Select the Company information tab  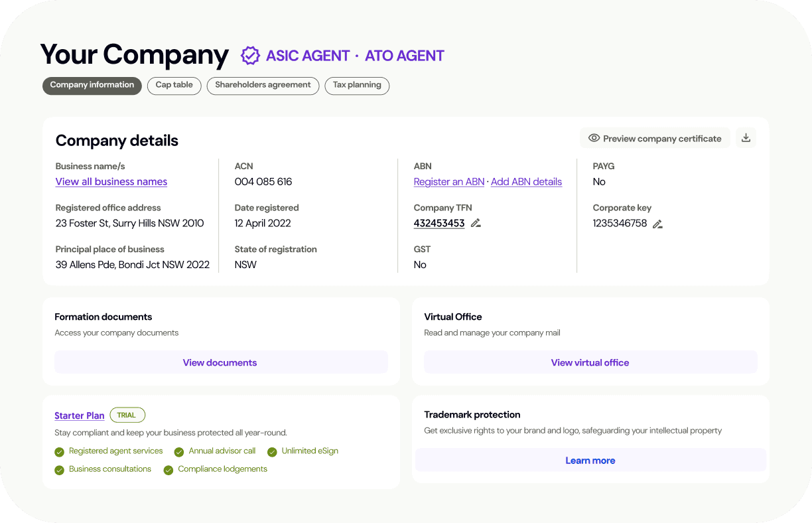pos(92,86)
